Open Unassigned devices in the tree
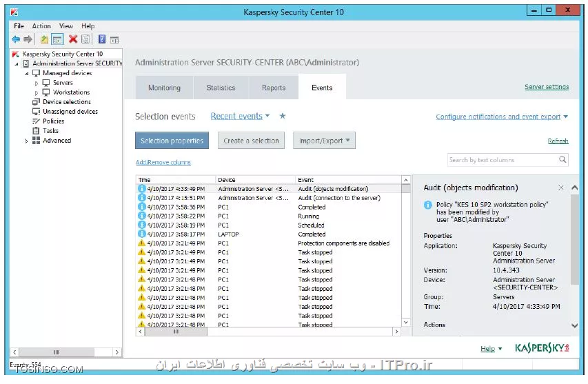Viewport: 588px width, 384px height. coord(70,112)
